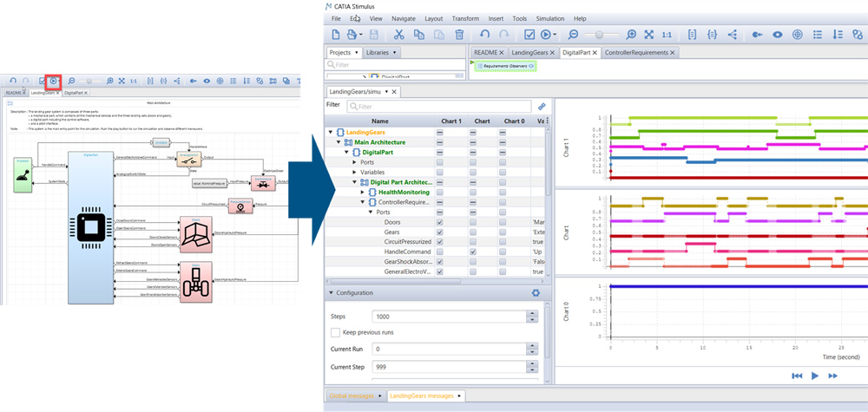Toggle Keep previous runs checkbox
The width and height of the screenshot is (868, 412).
pos(335,332)
